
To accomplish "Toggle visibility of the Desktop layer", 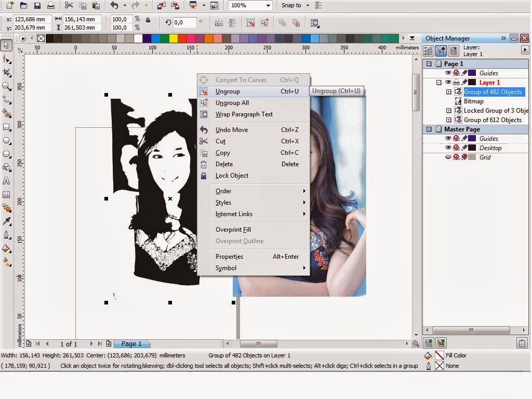I will tap(448, 148).
